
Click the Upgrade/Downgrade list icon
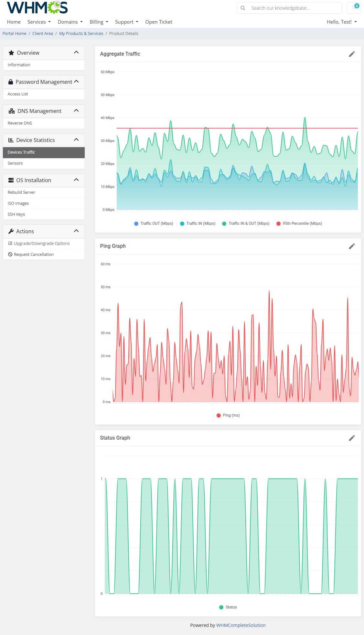tap(10, 243)
